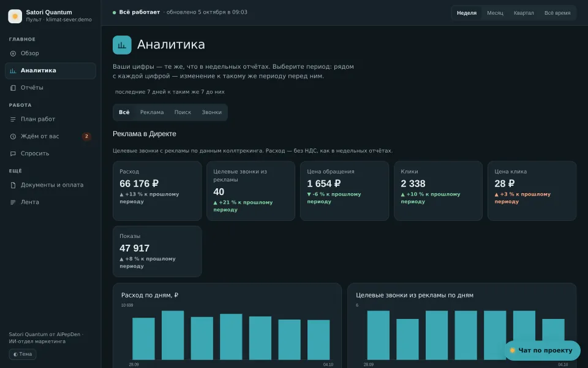Click the +13 % к прошлому периоду label

149,198
